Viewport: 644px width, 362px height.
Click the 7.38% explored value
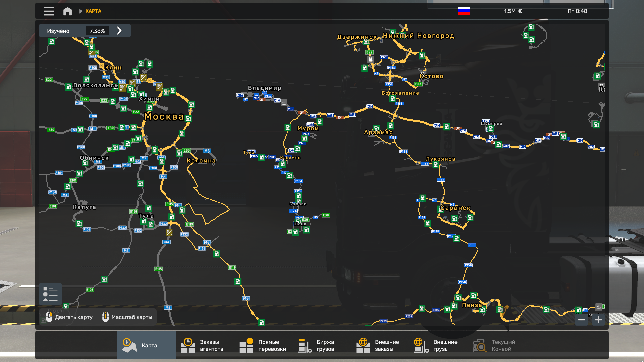click(x=97, y=31)
